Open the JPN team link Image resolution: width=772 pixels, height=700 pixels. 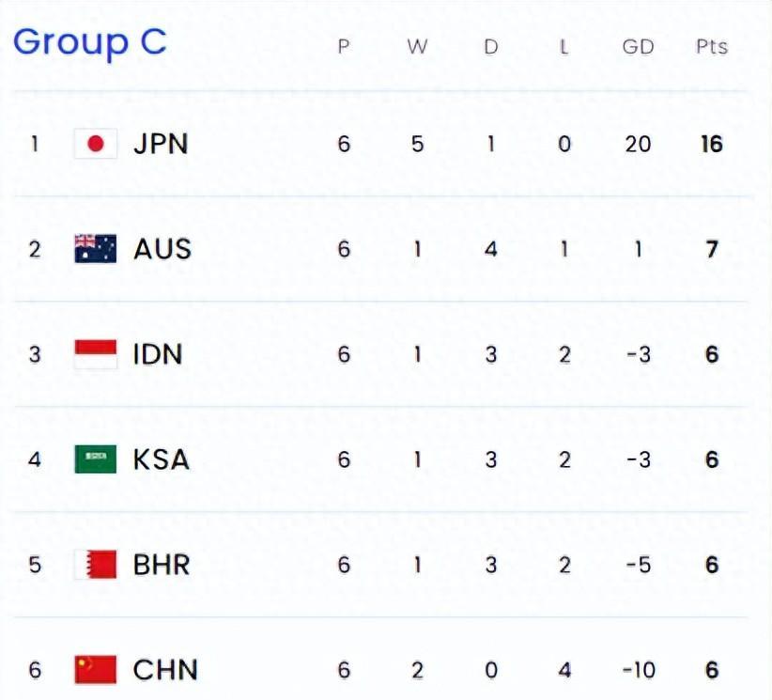(x=161, y=144)
